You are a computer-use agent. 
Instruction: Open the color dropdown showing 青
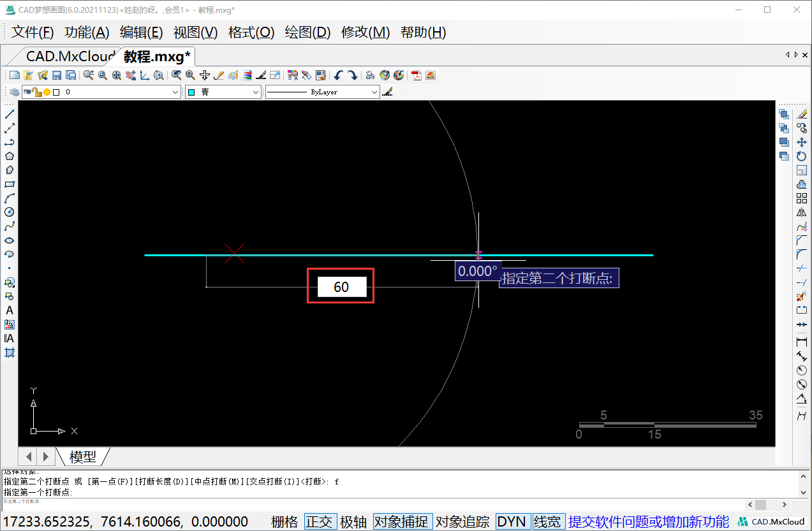[223, 92]
